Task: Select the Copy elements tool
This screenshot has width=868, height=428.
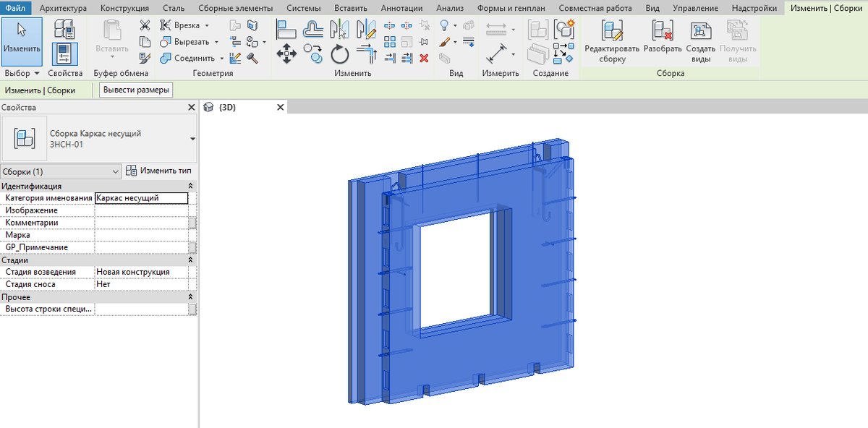Action: coord(312,54)
